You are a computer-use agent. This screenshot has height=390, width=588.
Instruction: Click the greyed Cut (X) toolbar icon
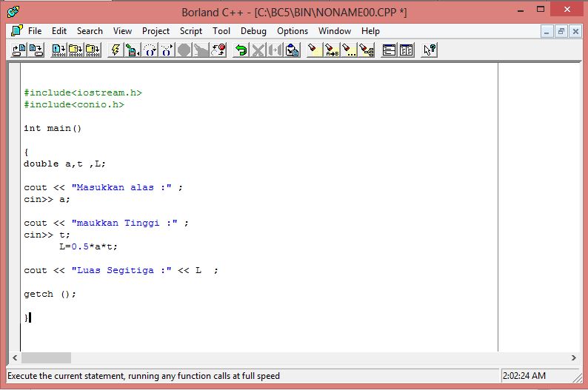[258, 50]
